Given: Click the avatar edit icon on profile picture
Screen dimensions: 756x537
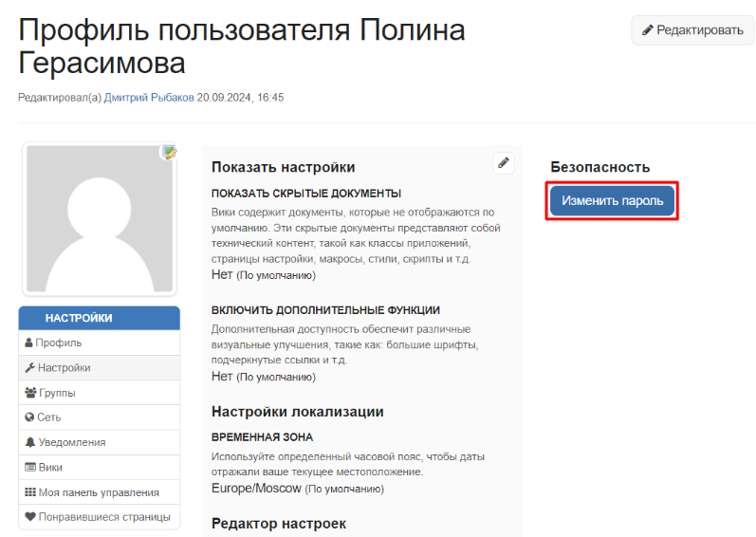Looking at the screenshot, I should pos(169,153).
